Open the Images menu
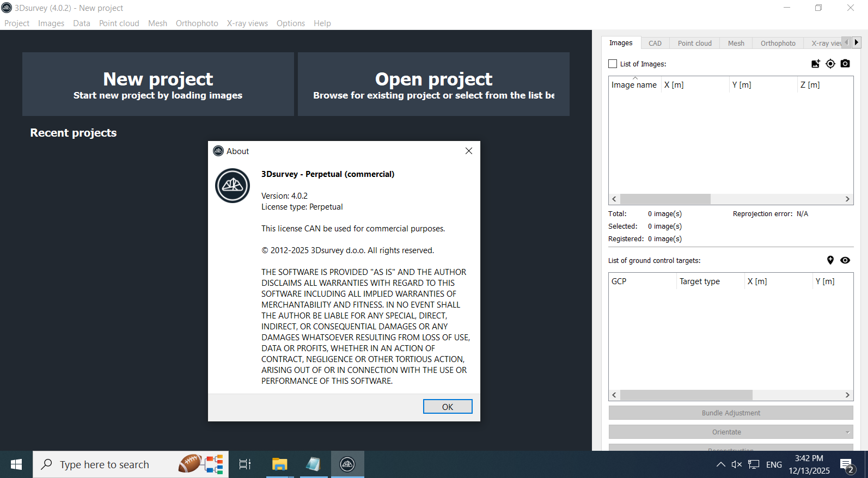 point(51,23)
